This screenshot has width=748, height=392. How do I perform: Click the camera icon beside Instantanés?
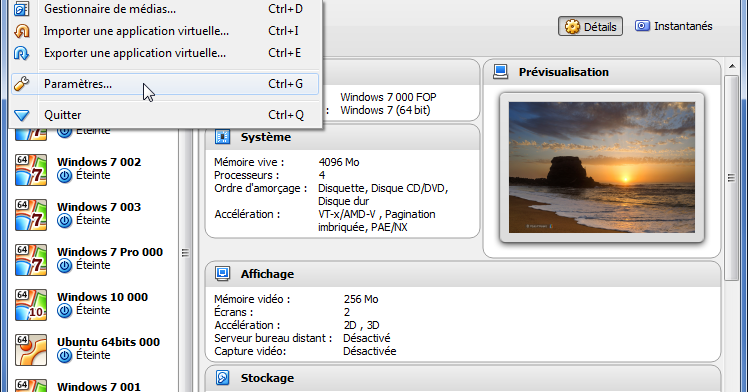coord(642,26)
